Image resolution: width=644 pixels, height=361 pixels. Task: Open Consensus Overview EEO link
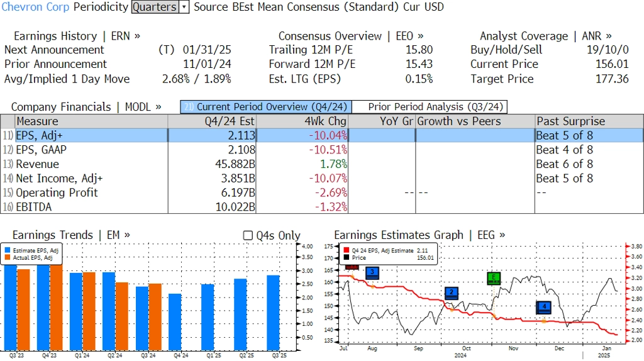click(x=351, y=36)
